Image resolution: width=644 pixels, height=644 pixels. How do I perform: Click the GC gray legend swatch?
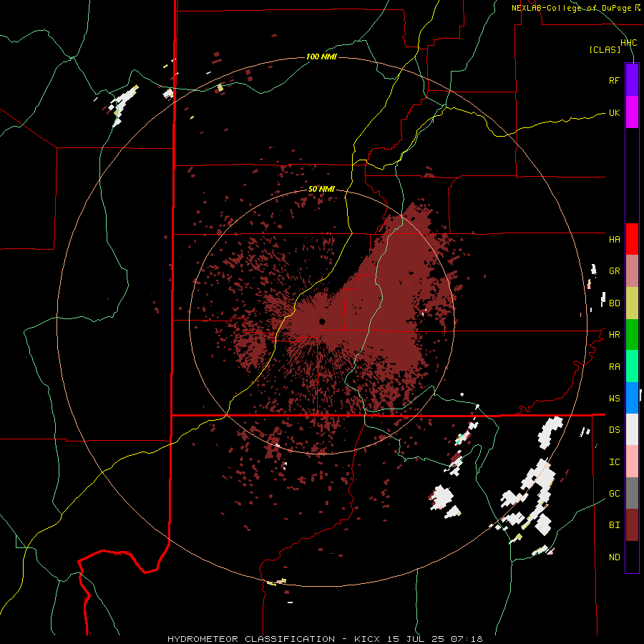(632, 493)
